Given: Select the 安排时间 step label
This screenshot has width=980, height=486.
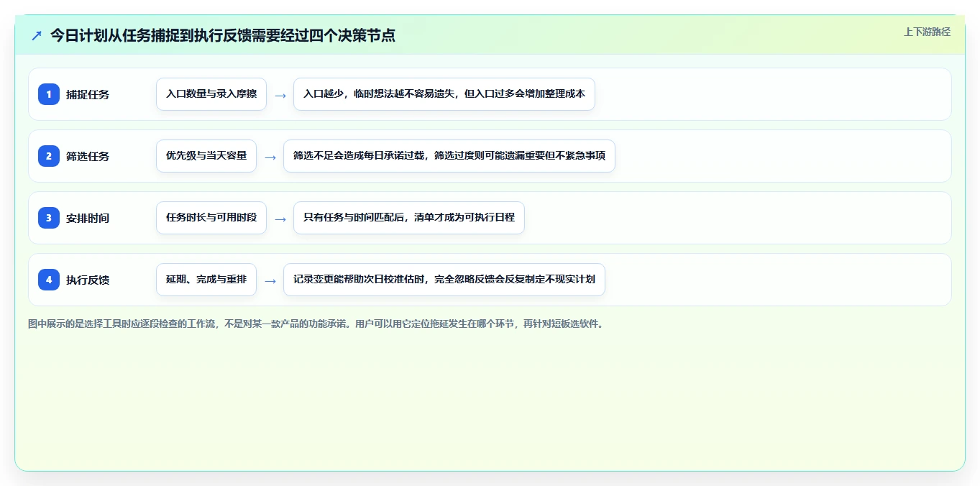Looking at the screenshot, I should click(88, 218).
